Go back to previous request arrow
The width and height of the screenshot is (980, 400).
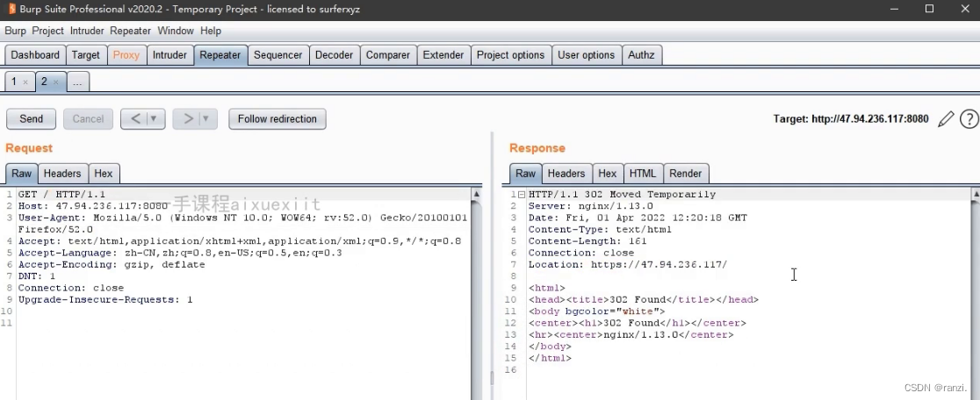[135, 118]
